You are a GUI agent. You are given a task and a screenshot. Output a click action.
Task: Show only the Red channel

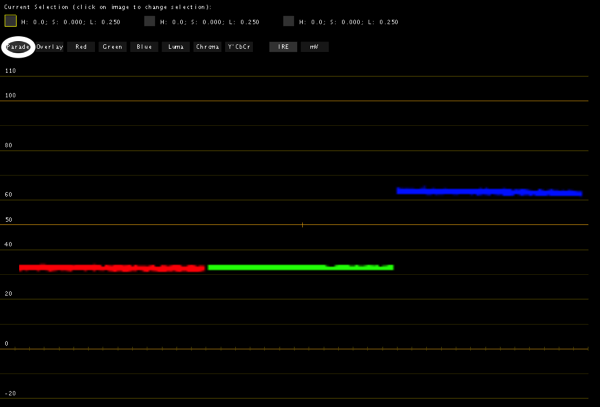click(81, 47)
